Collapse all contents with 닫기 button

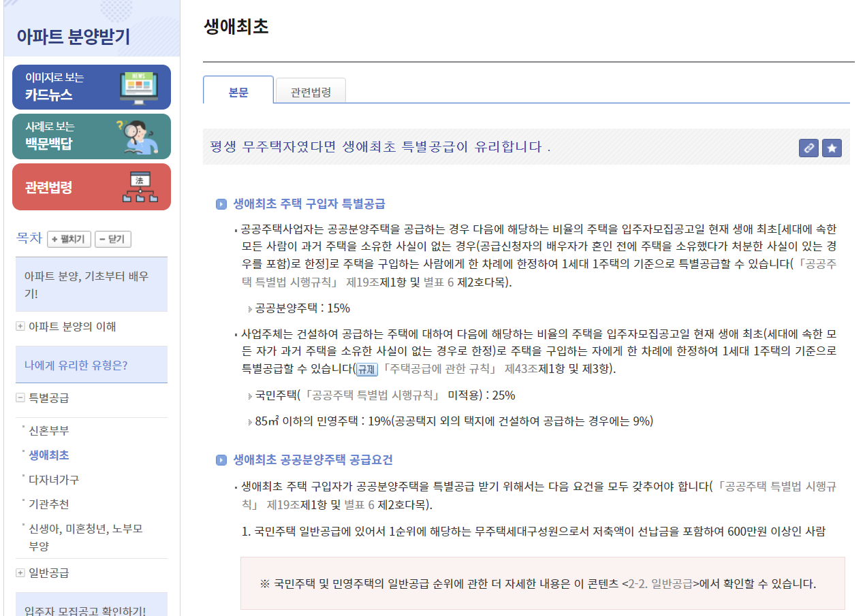[x=112, y=239]
